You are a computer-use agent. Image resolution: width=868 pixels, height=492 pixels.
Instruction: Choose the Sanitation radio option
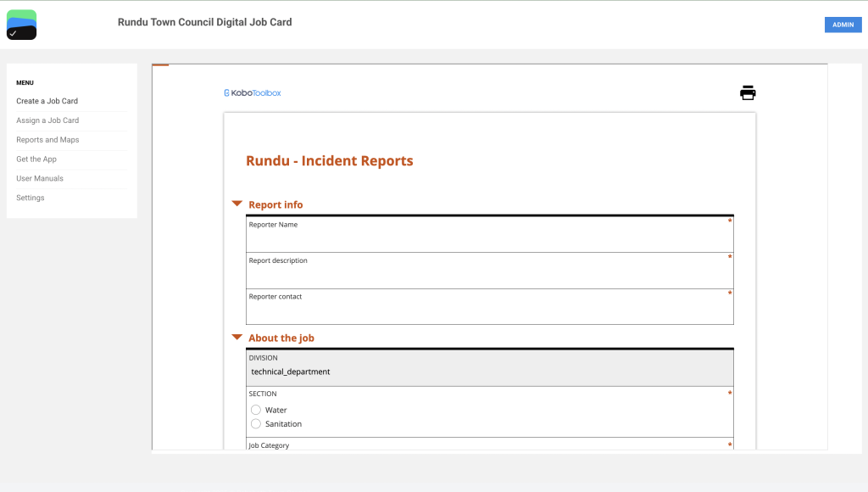coord(256,423)
